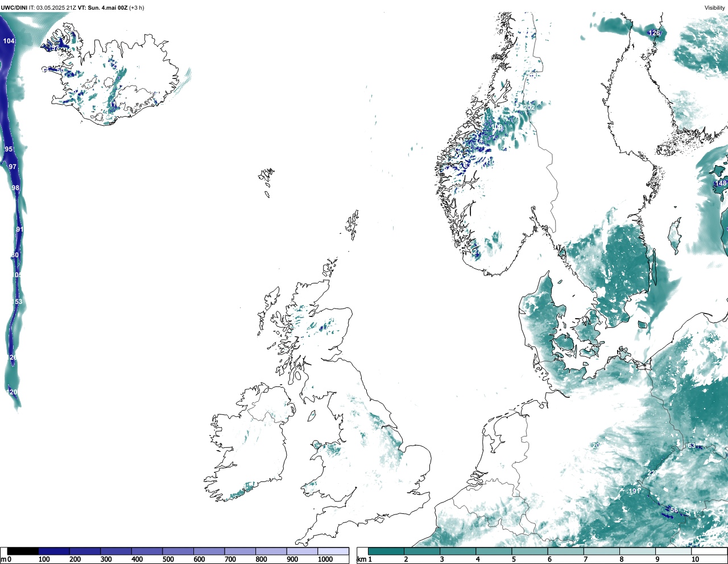Image resolution: width=728 pixels, height=564 pixels.
Task: Click the 500–600 m legend swatch
Action: [x=178, y=551]
